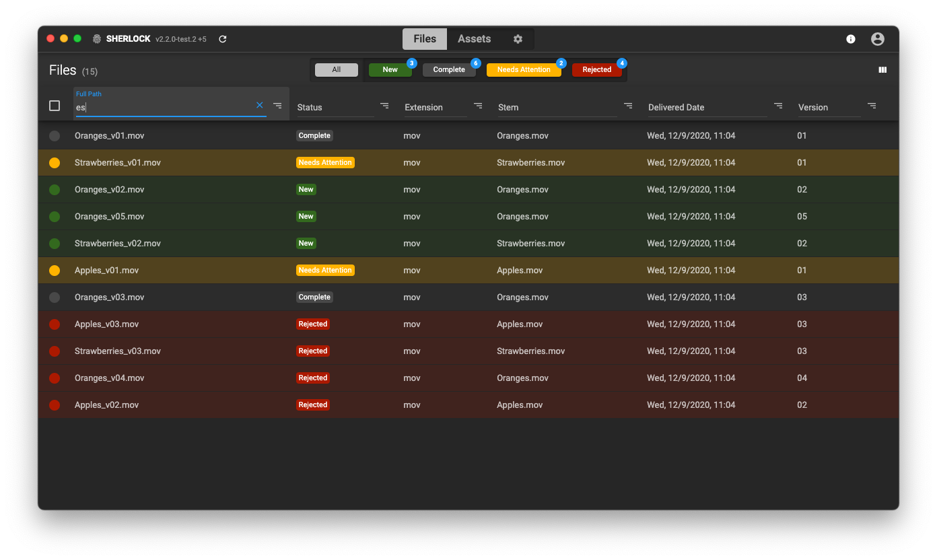Select file name Strawberries_v02.mov
The height and width of the screenshot is (560, 937).
coord(118,244)
